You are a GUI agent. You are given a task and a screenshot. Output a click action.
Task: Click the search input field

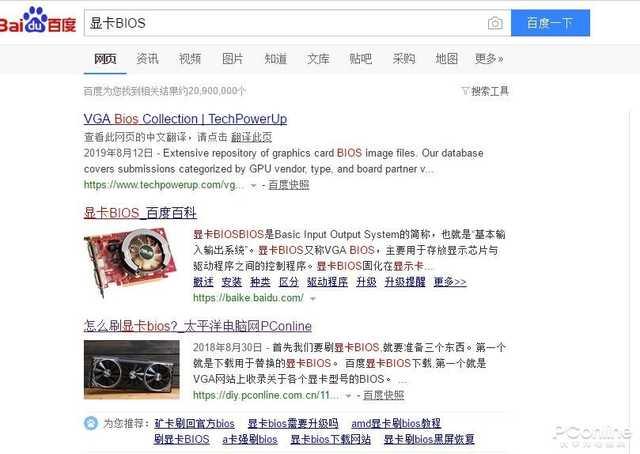pyautogui.click(x=286, y=23)
